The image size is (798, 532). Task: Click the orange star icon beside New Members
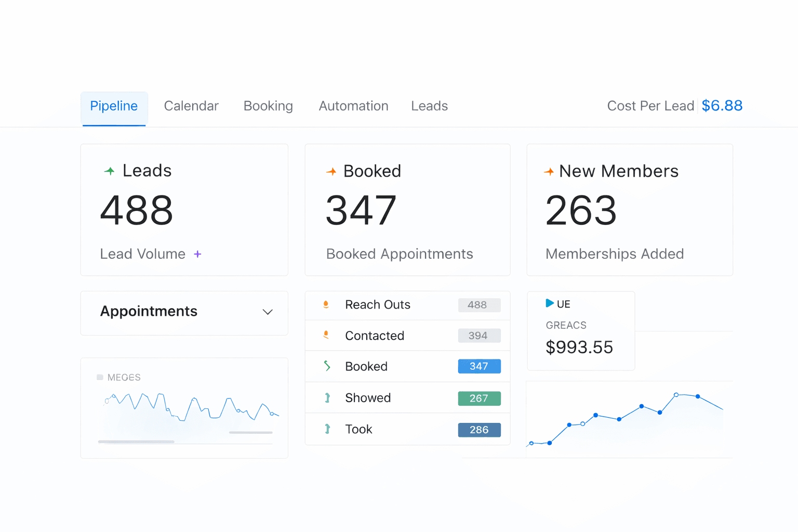549,171
